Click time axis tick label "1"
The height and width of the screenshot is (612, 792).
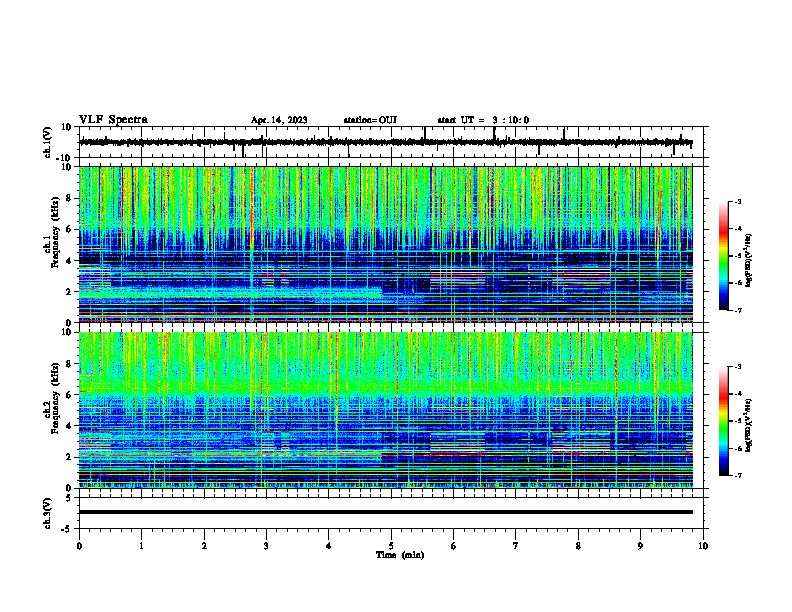pyautogui.click(x=141, y=546)
